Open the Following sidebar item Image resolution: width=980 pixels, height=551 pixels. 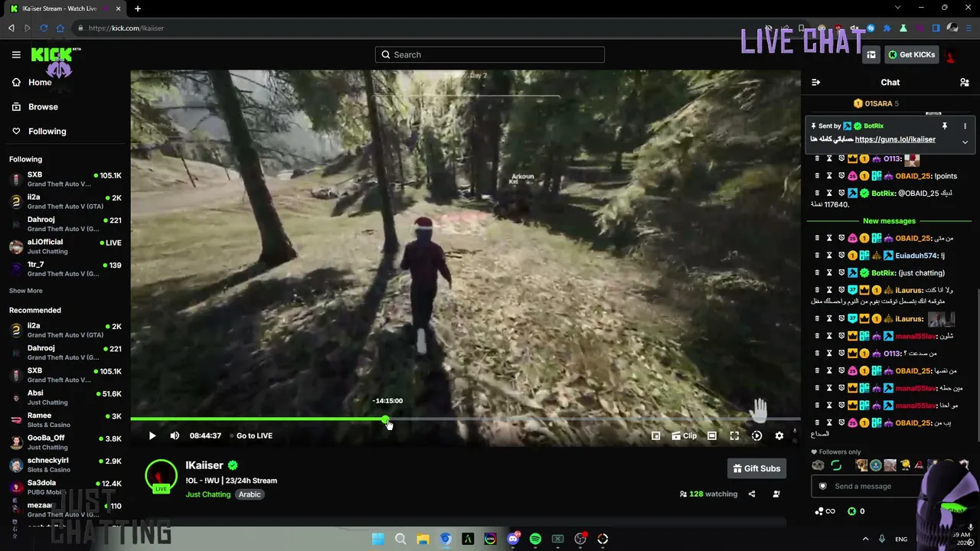[x=38, y=131]
